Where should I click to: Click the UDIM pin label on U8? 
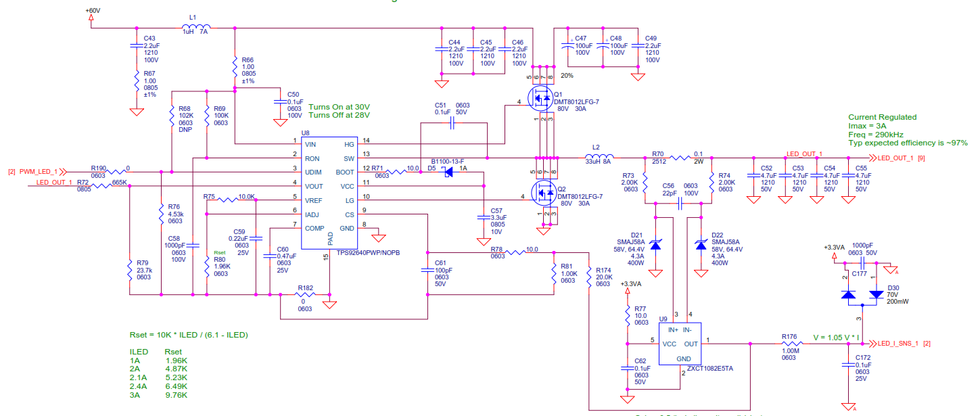[x=313, y=172]
